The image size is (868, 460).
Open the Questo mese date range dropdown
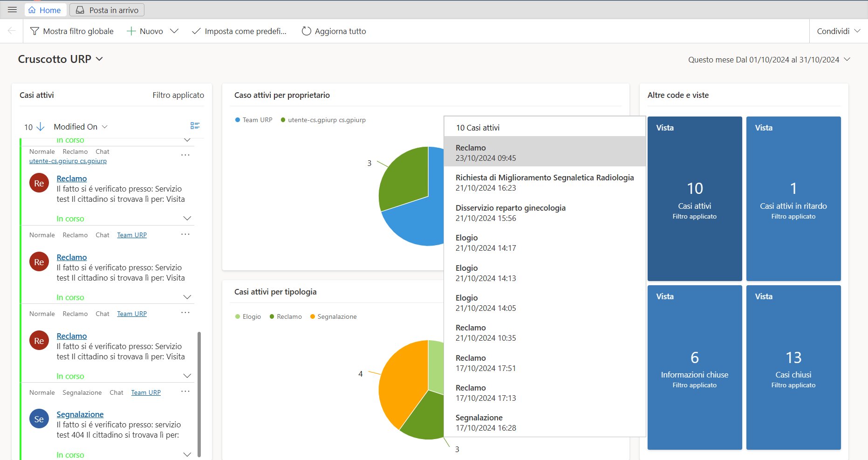(847, 60)
